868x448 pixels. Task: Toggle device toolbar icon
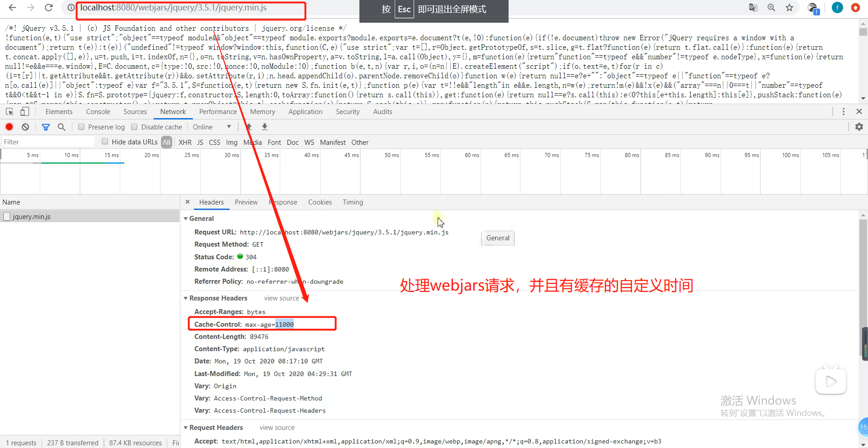click(x=25, y=112)
